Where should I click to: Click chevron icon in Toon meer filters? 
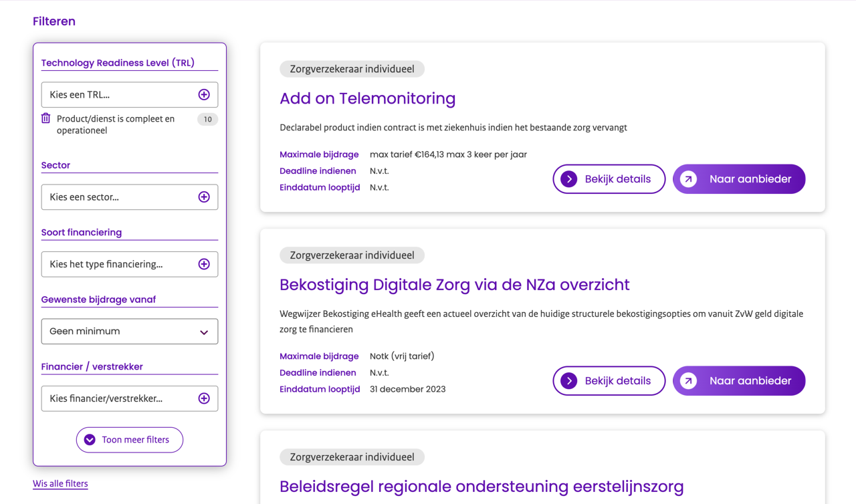point(90,440)
